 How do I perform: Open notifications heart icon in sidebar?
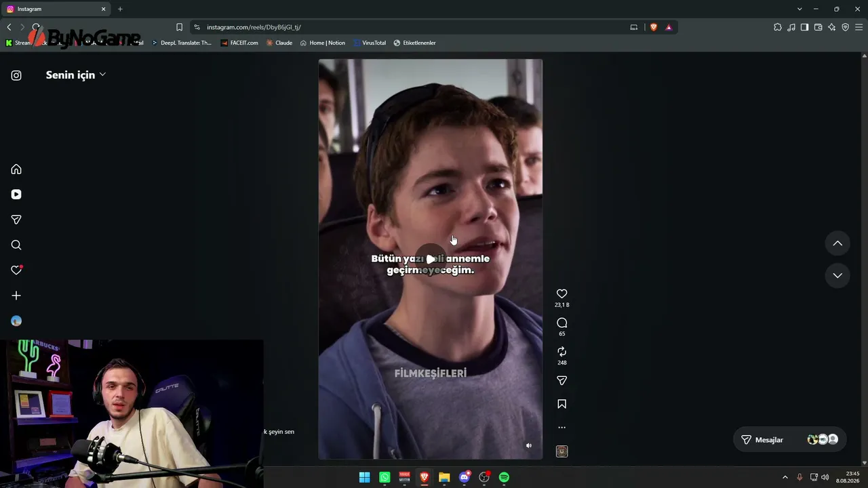click(16, 270)
